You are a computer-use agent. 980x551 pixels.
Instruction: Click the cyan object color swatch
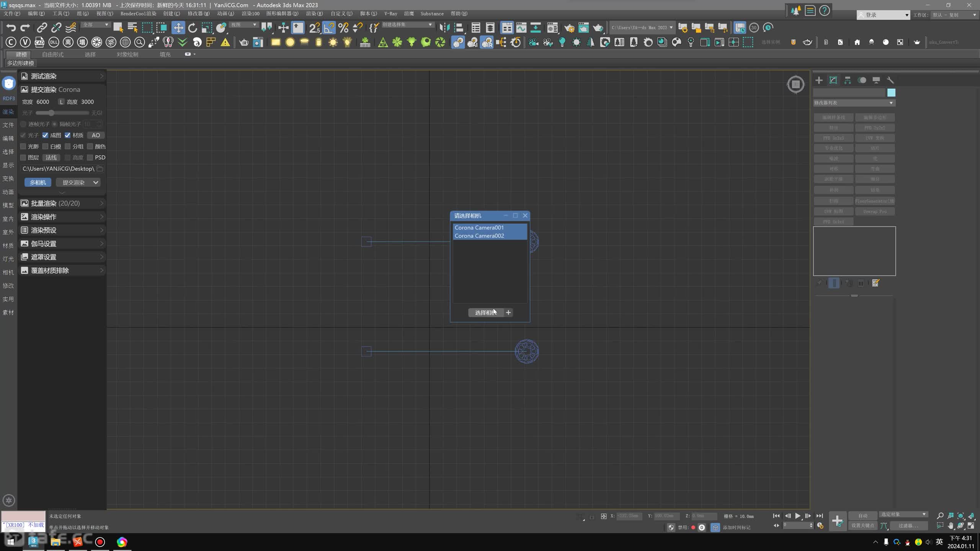(891, 93)
